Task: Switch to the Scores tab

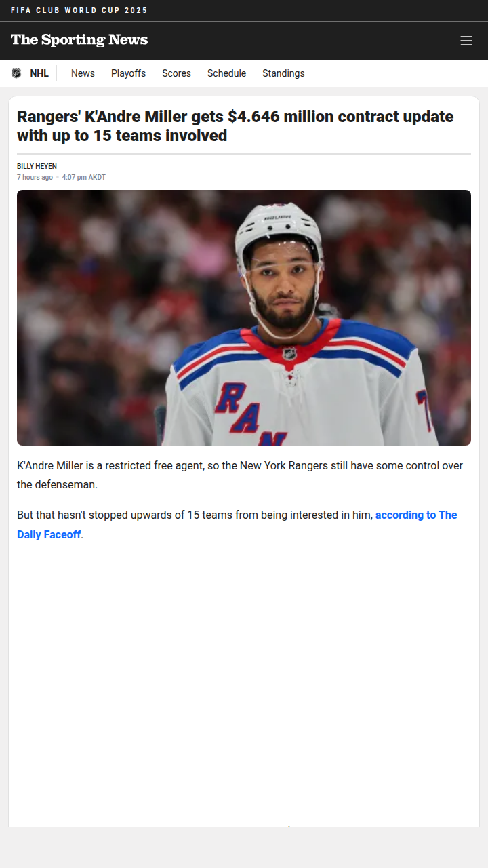Action: tap(176, 73)
